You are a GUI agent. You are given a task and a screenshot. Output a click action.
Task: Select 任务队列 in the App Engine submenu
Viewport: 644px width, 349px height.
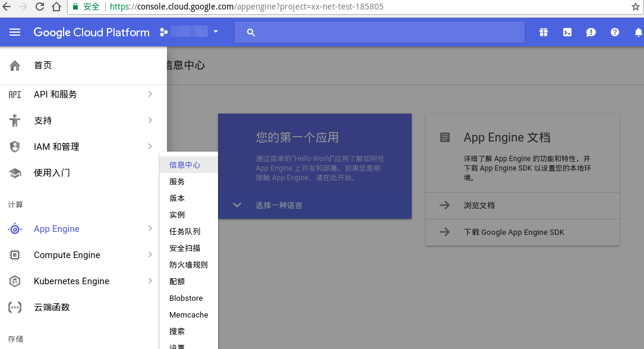pos(188,231)
